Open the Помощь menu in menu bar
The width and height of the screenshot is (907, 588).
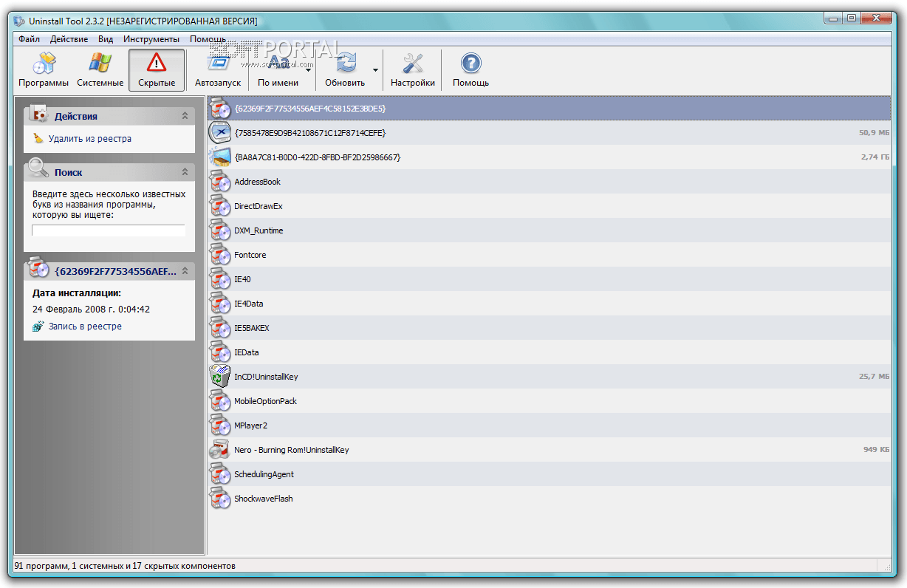208,39
